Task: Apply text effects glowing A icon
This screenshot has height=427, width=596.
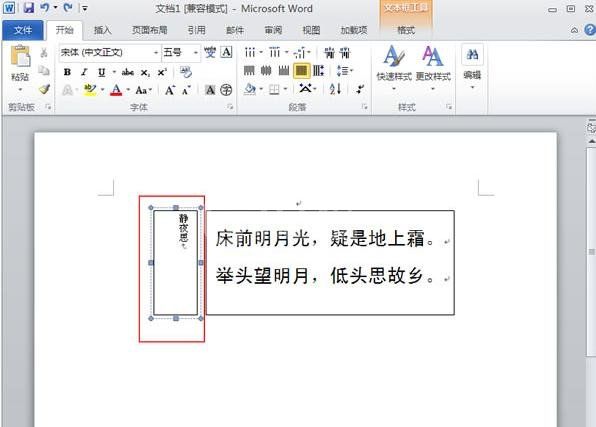Action: [x=68, y=90]
